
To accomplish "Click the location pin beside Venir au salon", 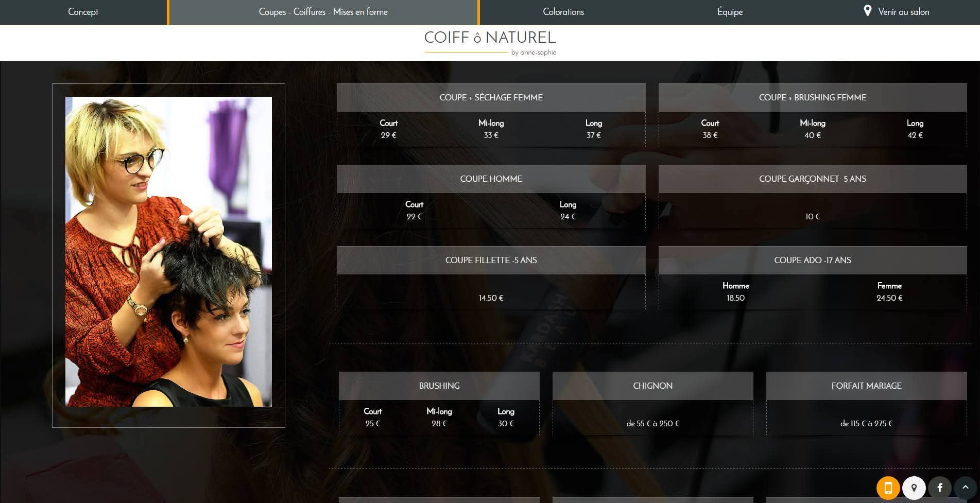I will coord(868,11).
